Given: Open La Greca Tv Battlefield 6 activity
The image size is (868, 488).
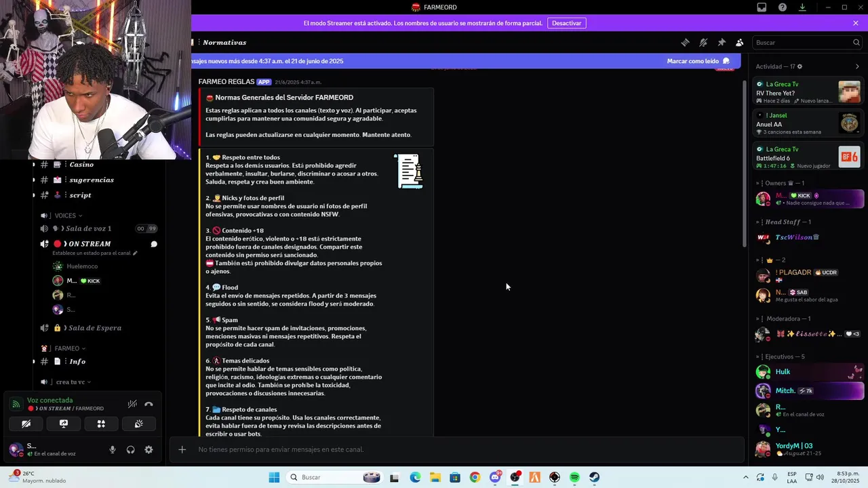Looking at the screenshot, I should click(x=808, y=157).
